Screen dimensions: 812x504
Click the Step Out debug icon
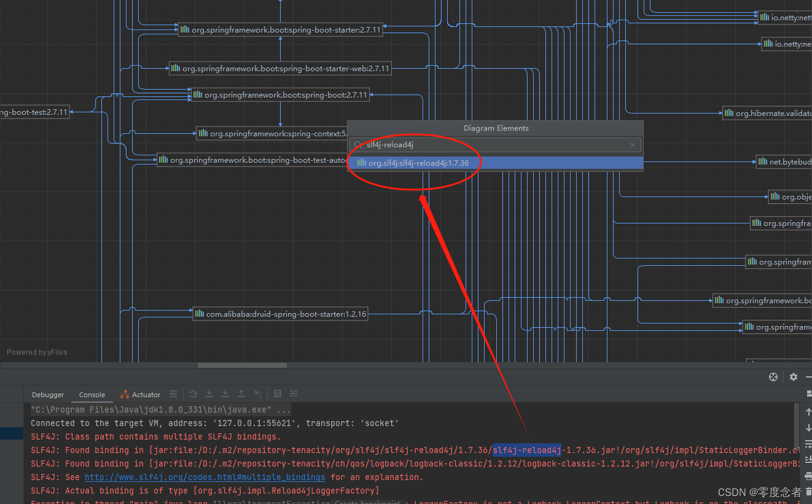(241, 394)
